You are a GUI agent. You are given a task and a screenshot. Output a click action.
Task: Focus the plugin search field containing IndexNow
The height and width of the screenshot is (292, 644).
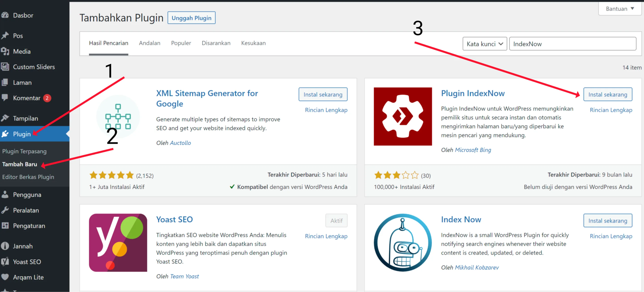tap(572, 44)
